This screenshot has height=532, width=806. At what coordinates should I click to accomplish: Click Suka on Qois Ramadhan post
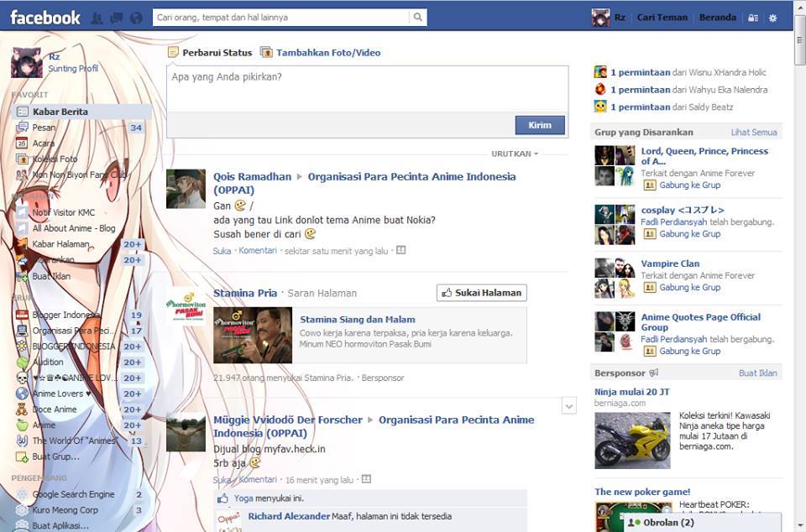222,251
